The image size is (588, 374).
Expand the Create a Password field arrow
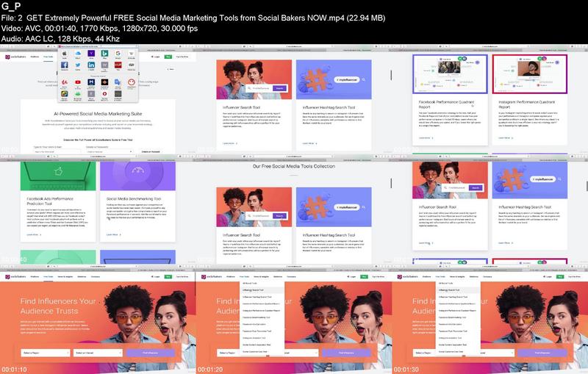pos(131,151)
